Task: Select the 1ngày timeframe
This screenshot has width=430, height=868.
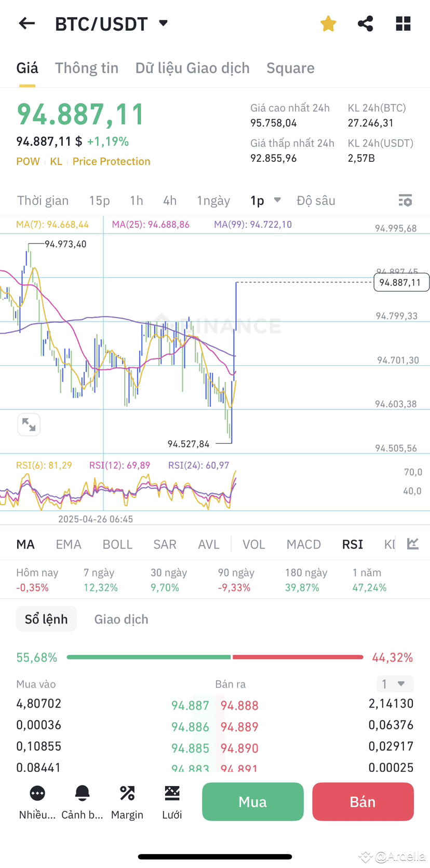Action: click(213, 201)
